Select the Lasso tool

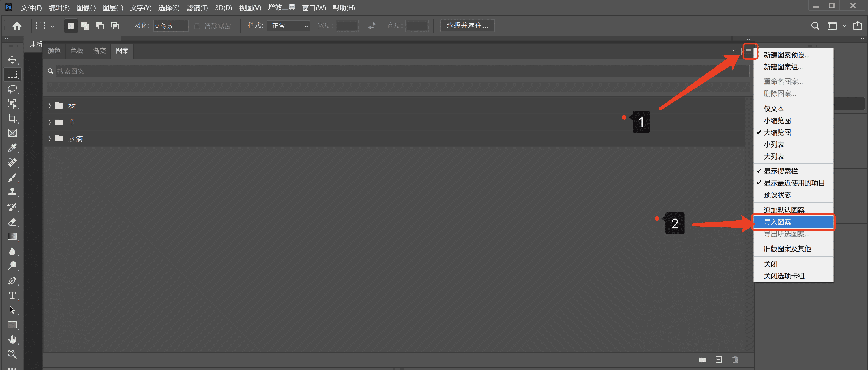coord(12,89)
